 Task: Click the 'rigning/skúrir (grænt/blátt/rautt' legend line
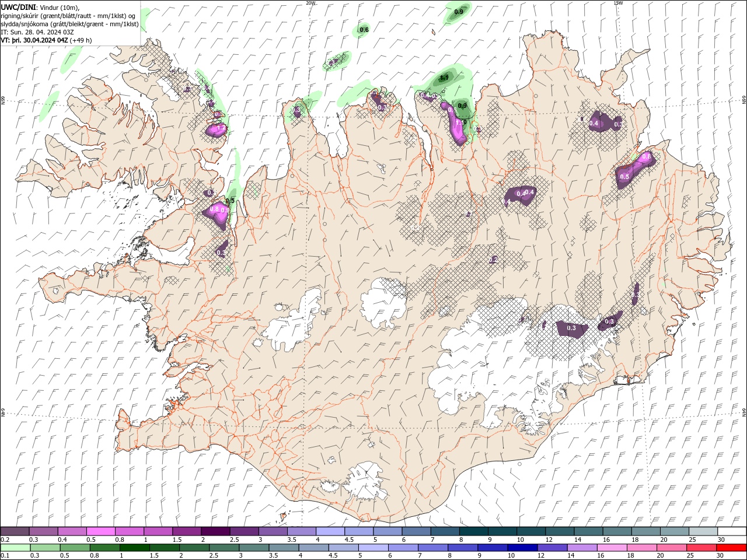[68, 16]
